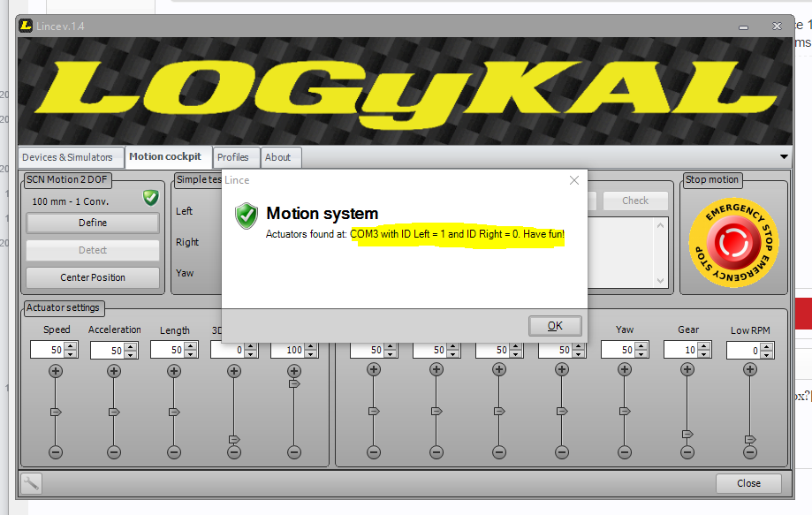Click the Check button

point(635,201)
